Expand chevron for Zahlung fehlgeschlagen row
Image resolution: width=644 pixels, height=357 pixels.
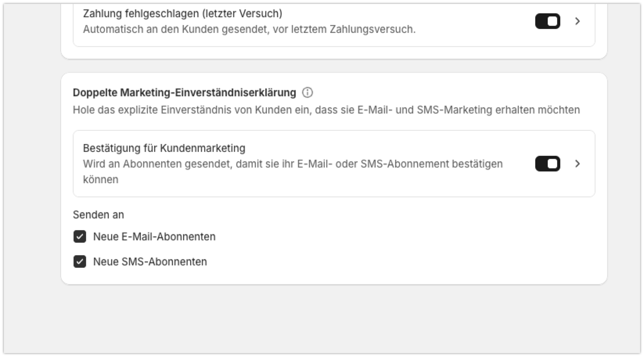click(577, 21)
